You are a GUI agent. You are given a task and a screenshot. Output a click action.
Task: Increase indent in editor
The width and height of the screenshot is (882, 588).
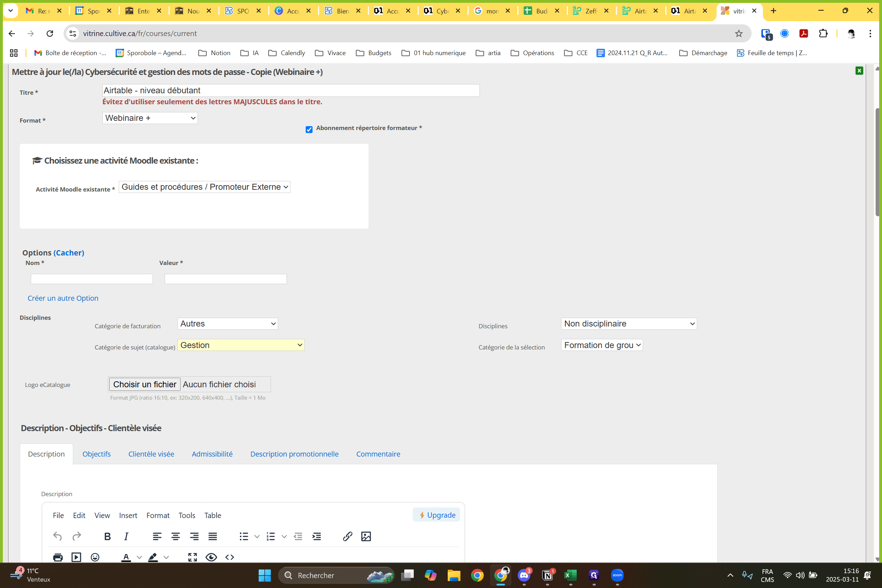317,536
